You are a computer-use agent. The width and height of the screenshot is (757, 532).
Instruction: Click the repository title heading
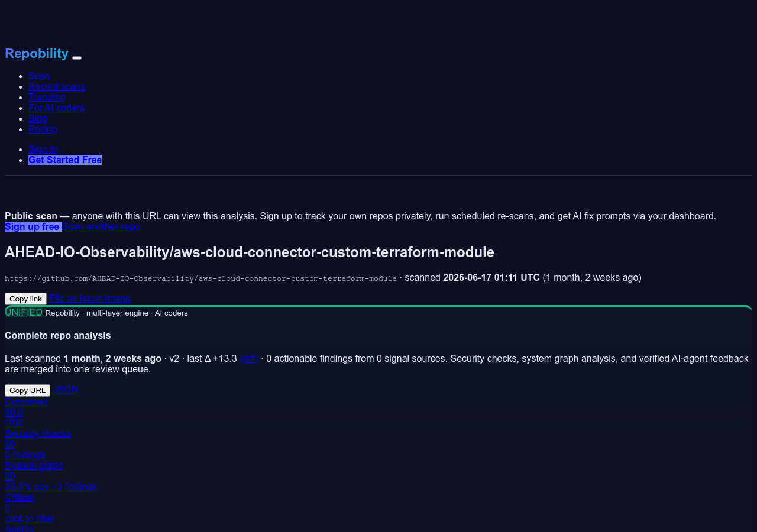point(250,252)
